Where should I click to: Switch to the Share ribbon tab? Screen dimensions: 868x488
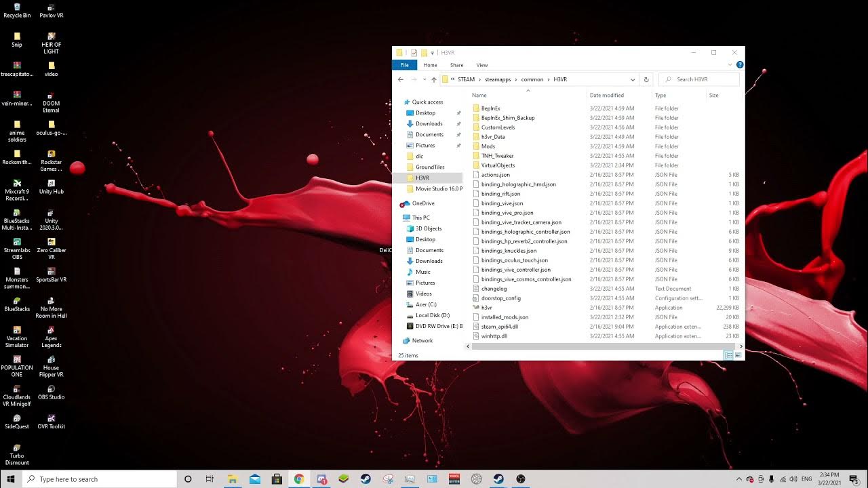pos(456,65)
